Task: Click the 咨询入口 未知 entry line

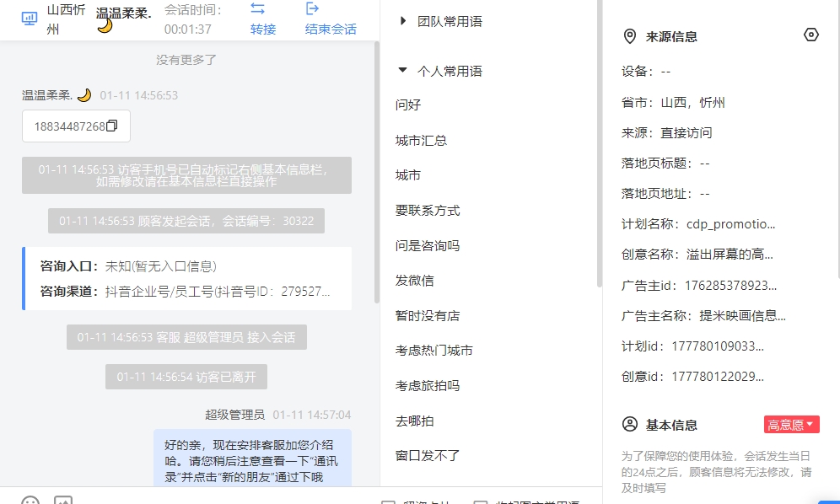Action: pos(128,266)
